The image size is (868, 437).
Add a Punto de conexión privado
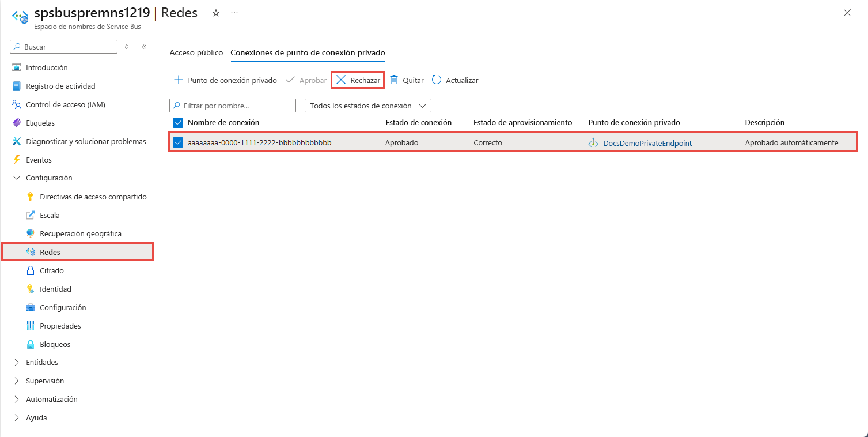coord(225,80)
